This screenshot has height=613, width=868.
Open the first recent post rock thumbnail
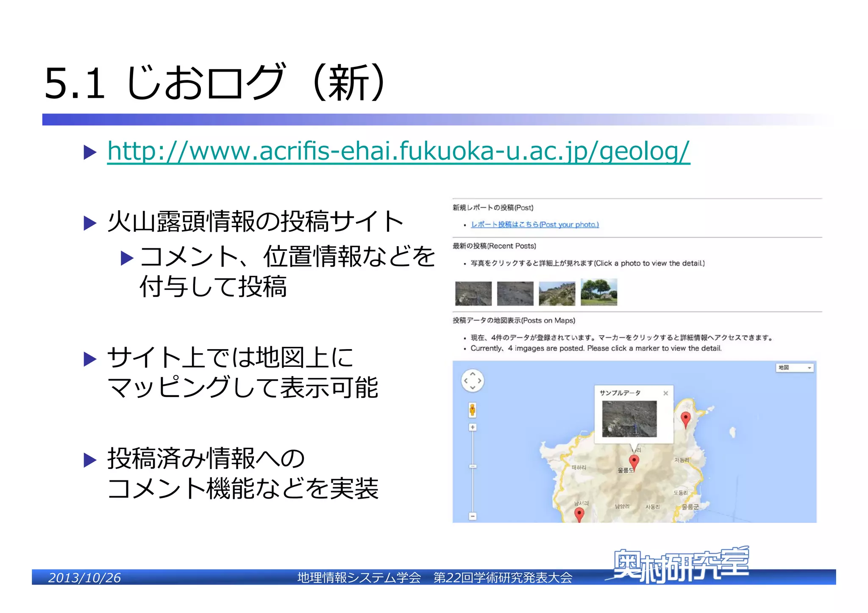coord(473,293)
